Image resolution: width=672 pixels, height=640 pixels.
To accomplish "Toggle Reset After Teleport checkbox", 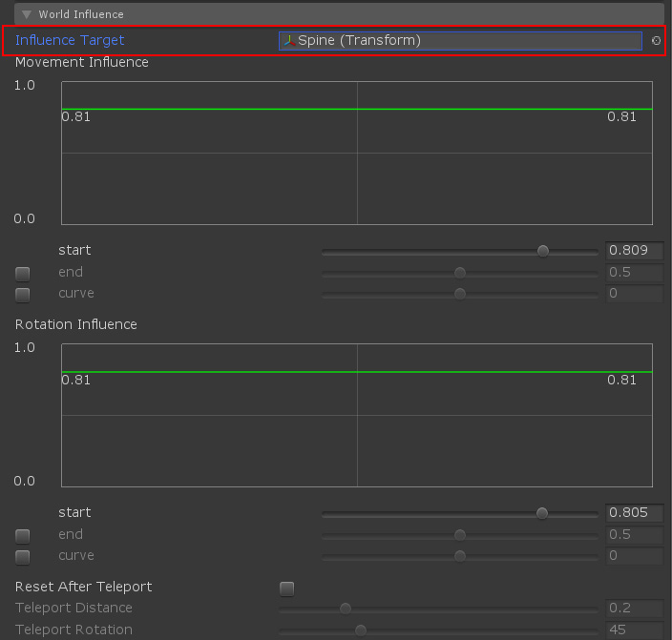I will [286, 588].
